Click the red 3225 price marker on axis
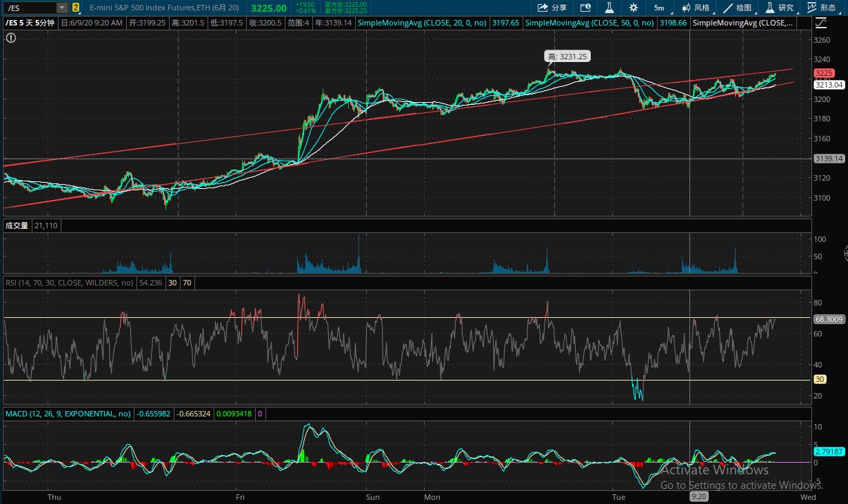This screenshot has height=504, width=848. coord(824,73)
